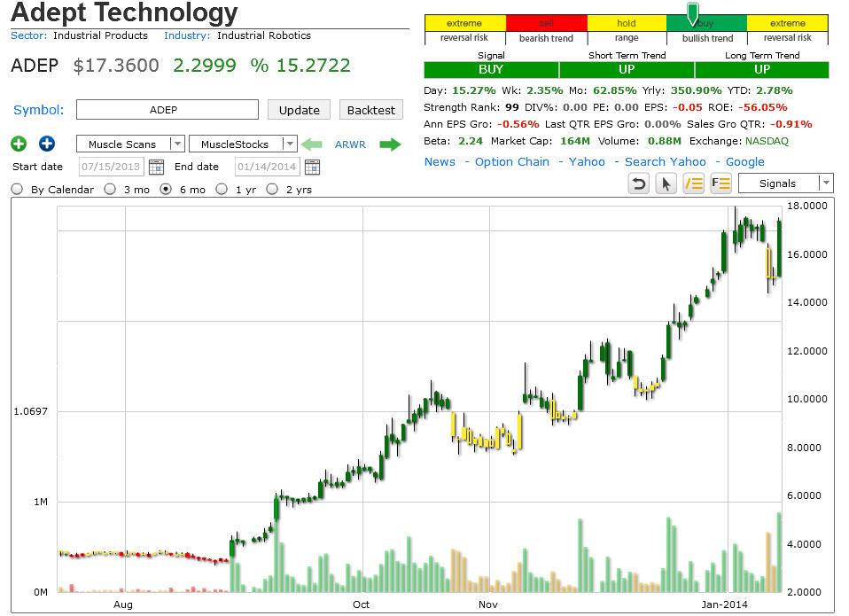The image size is (849, 616).
Task: Enable the 2 yrs timeframe
Action: pos(273,189)
